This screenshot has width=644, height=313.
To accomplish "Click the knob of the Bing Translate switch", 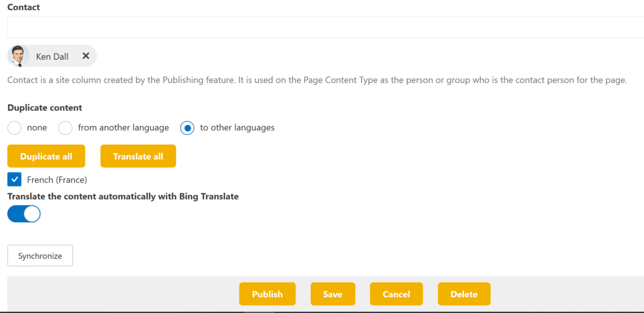I will pyautogui.click(x=31, y=214).
